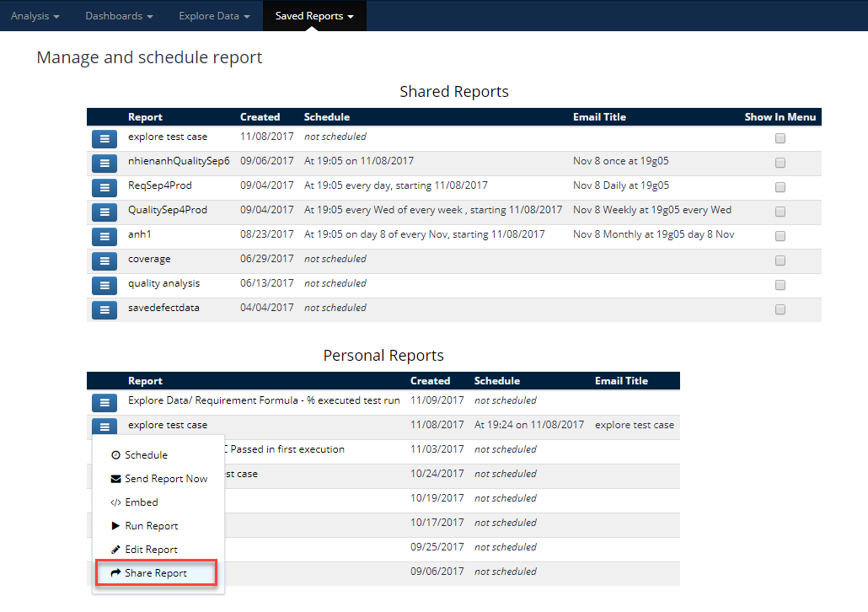Open action menu for ReqSep4Prod report
The image size is (868, 612).
click(104, 188)
